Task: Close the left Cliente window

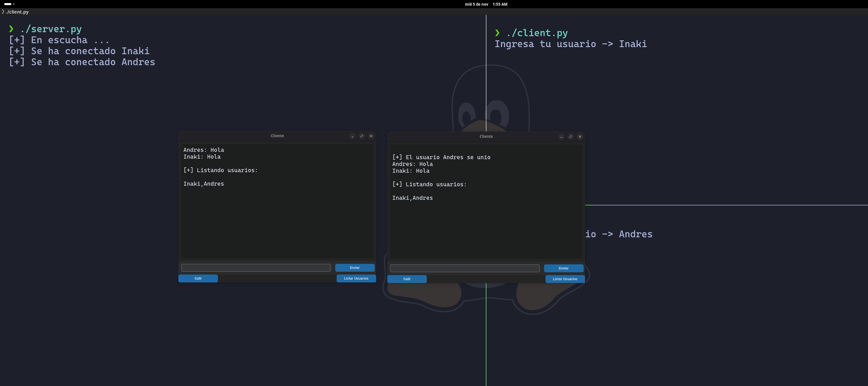Action: click(x=371, y=136)
